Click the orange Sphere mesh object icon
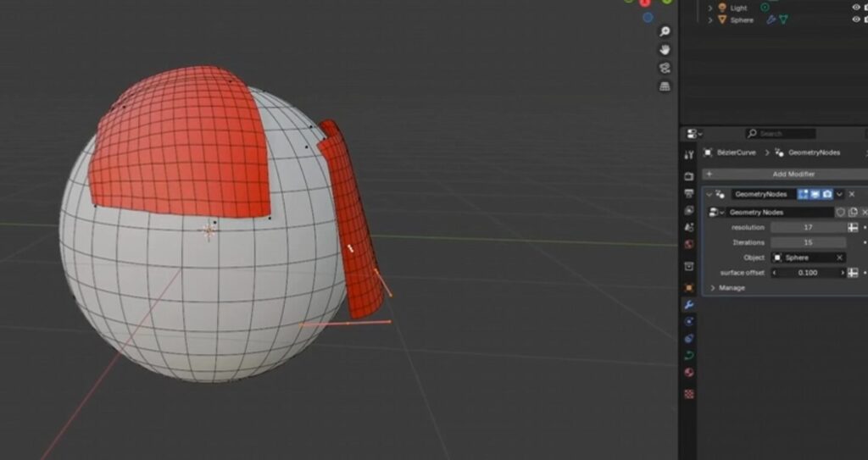The width and height of the screenshot is (868, 460). tap(722, 20)
